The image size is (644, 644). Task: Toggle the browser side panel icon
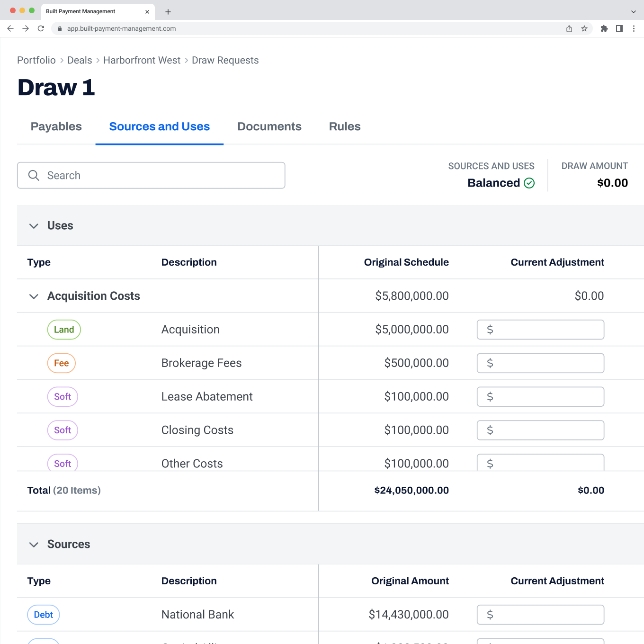(x=619, y=28)
